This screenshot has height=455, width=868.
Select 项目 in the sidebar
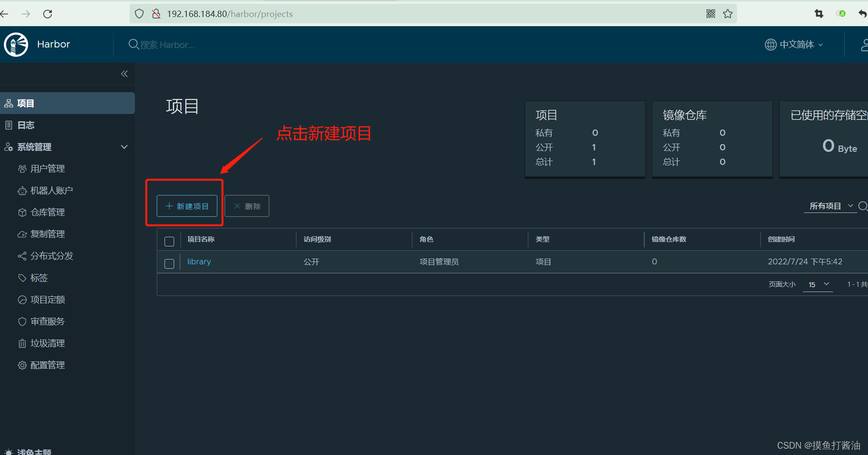pos(67,103)
